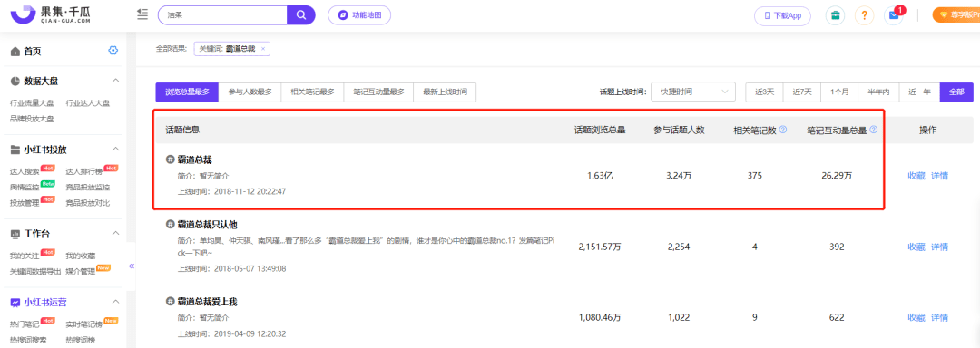
Task: Open 品牌投放大盘 in the sidebar
Action: pos(32,119)
